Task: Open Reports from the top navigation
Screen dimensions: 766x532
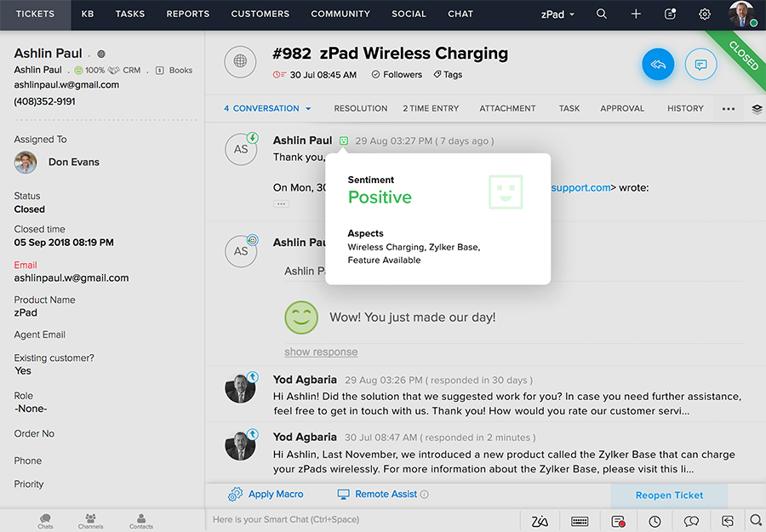Action: [187, 14]
